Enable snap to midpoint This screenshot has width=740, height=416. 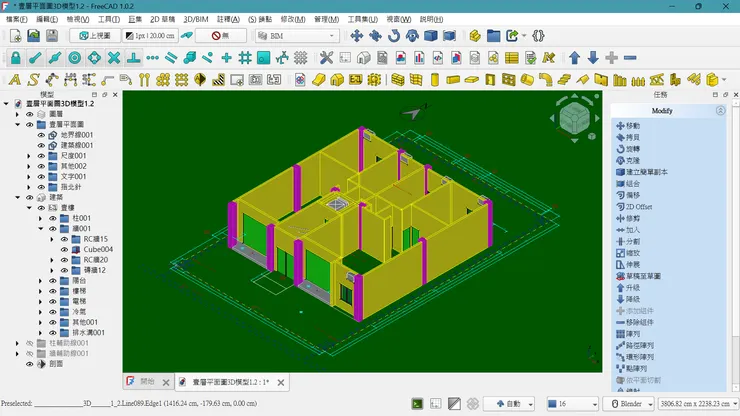(55, 58)
